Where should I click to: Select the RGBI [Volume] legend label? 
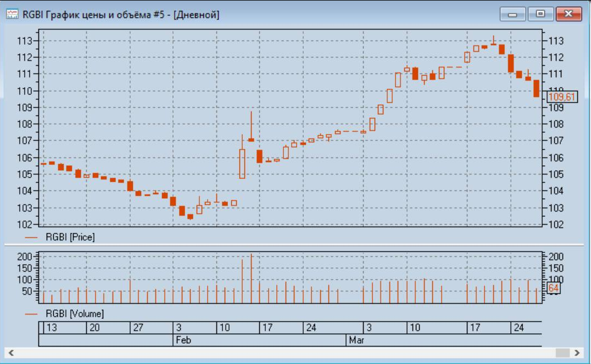75,313
